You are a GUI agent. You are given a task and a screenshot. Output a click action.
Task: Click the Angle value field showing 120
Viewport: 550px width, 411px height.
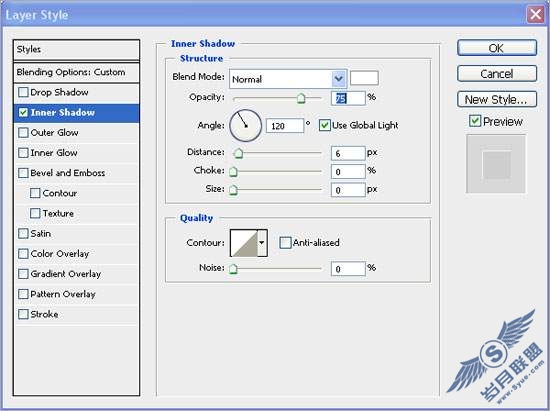[284, 126]
